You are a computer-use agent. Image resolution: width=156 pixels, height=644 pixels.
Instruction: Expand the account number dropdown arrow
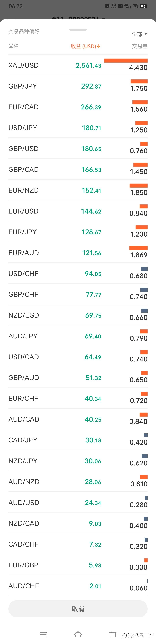click(x=103, y=19)
